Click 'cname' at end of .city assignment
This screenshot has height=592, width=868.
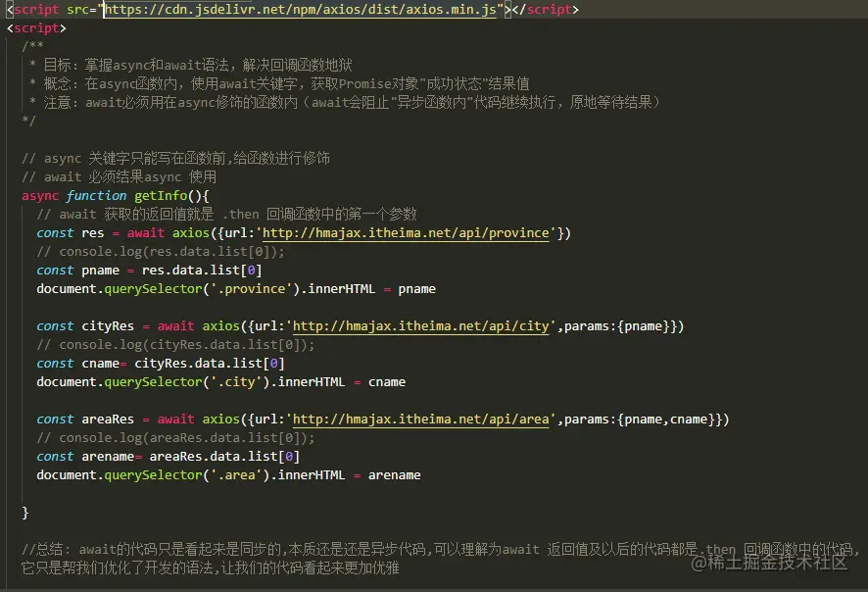click(x=387, y=382)
